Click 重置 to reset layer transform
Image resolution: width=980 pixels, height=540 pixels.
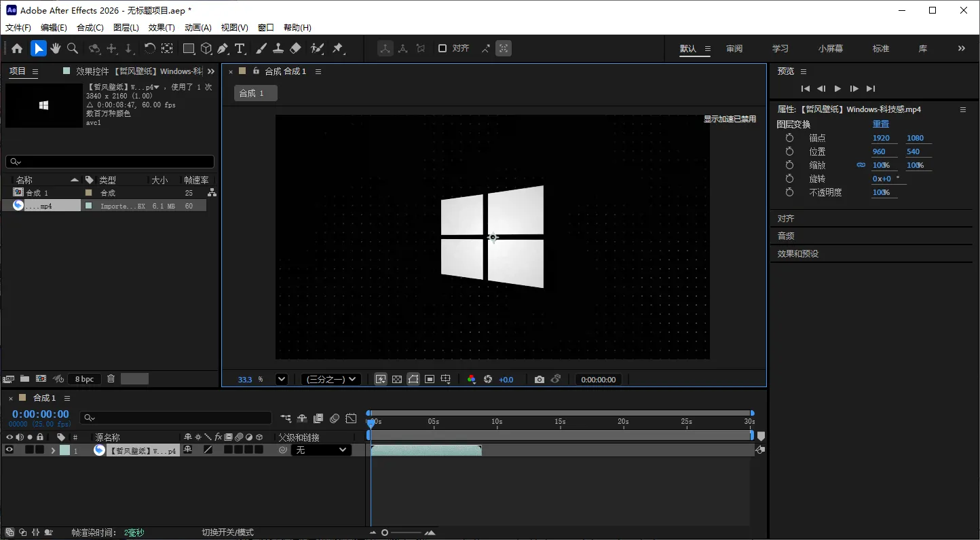point(880,124)
